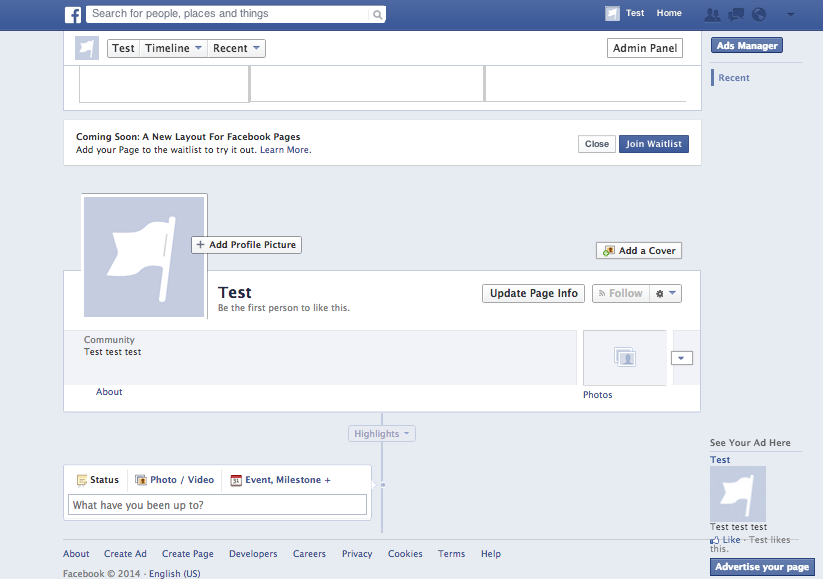Click the Like thumbs-up icon in ad
The image size is (823, 579).
point(714,540)
